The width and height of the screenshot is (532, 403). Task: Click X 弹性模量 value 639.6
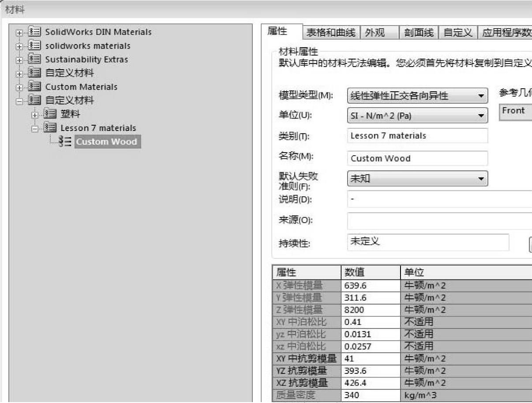tap(371, 285)
